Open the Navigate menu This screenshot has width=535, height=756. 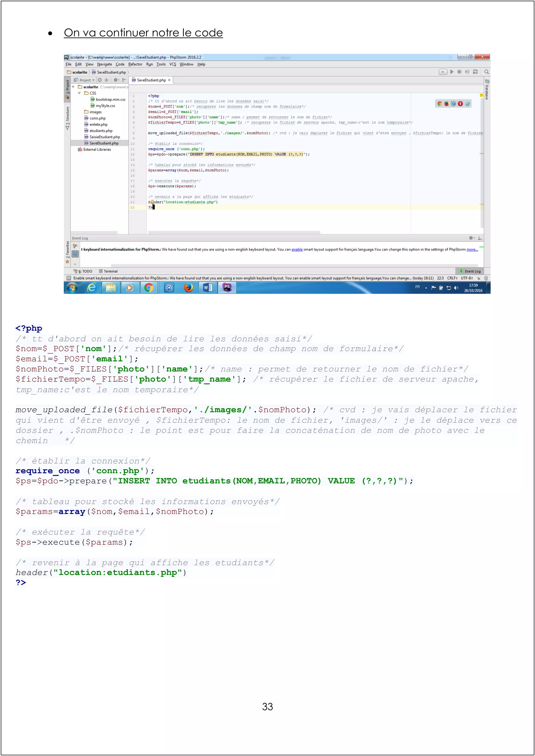(x=104, y=64)
